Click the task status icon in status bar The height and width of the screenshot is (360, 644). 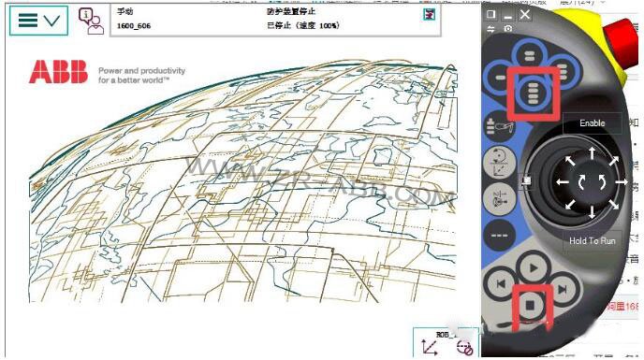430,14
